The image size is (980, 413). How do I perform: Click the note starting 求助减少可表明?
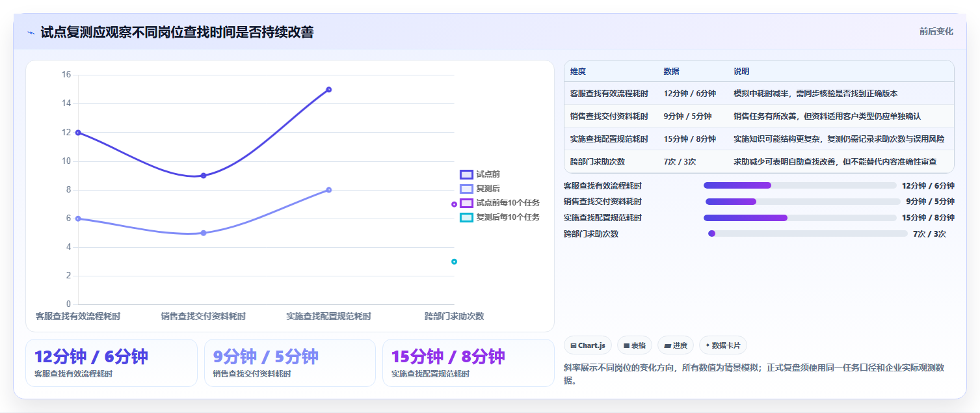[x=835, y=162]
